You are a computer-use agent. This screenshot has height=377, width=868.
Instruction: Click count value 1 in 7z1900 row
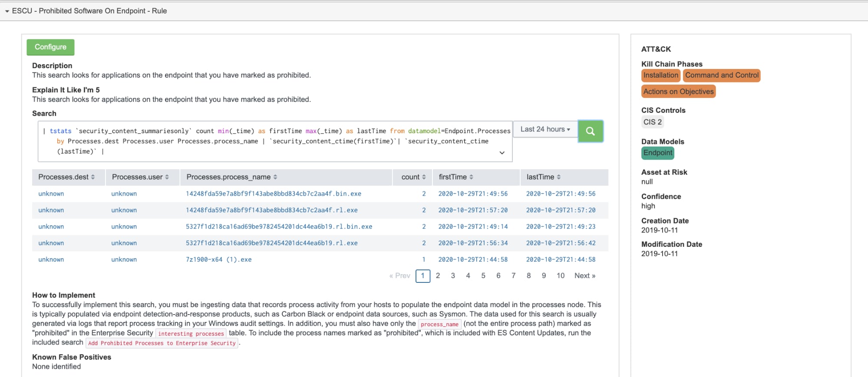click(x=424, y=260)
